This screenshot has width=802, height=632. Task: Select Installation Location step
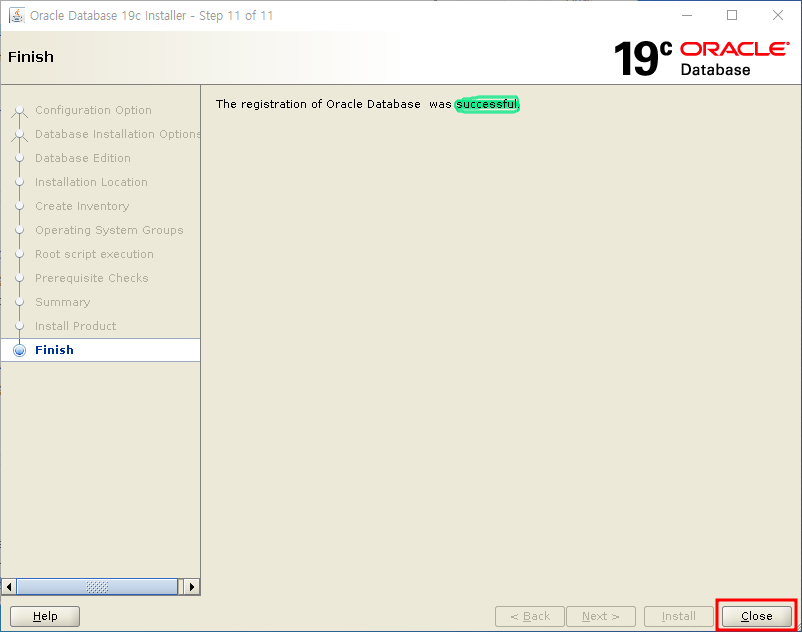click(x=91, y=182)
